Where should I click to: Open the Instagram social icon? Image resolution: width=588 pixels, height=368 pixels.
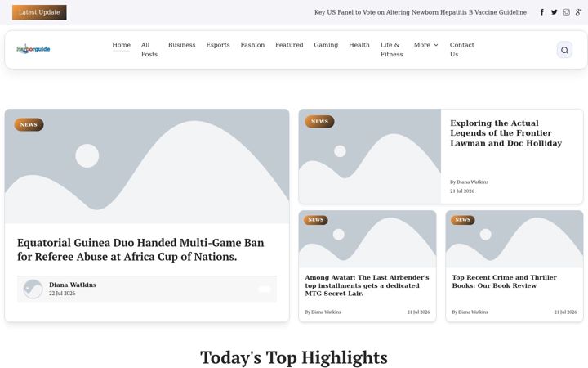(x=566, y=12)
